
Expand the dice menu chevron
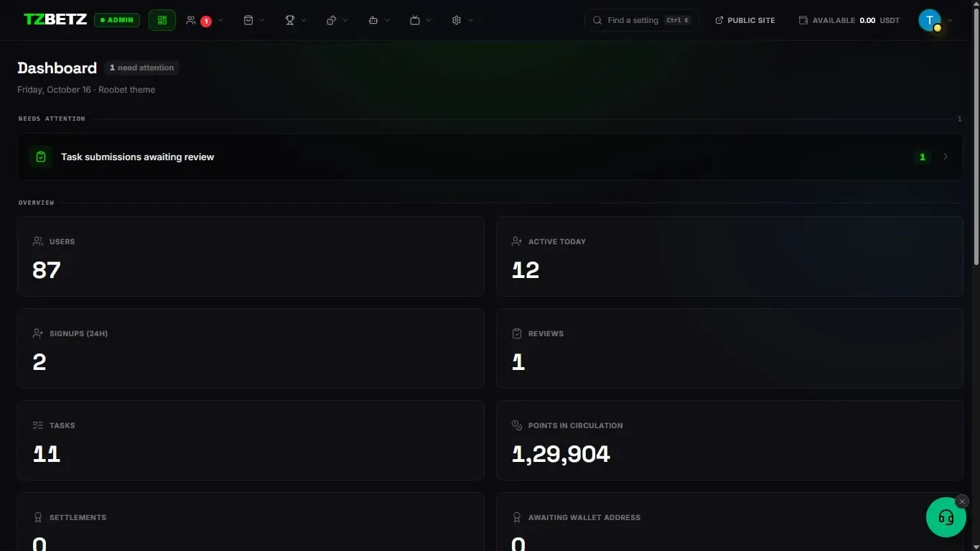tap(345, 20)
